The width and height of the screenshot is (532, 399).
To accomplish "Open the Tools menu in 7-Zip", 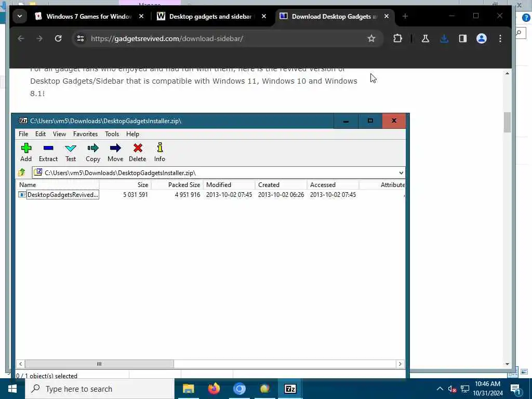I will 112,134.
